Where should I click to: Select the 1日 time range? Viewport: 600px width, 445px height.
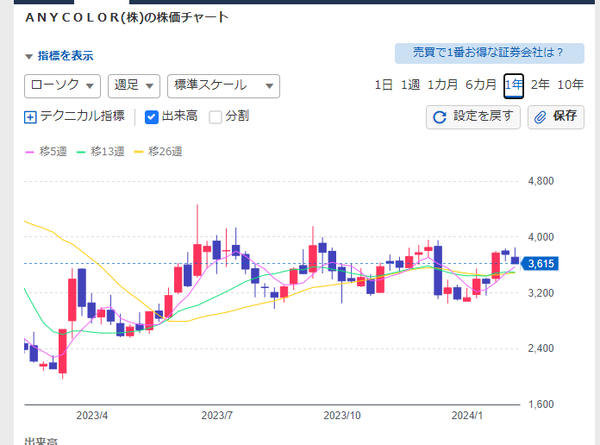[x=383, y=85]
